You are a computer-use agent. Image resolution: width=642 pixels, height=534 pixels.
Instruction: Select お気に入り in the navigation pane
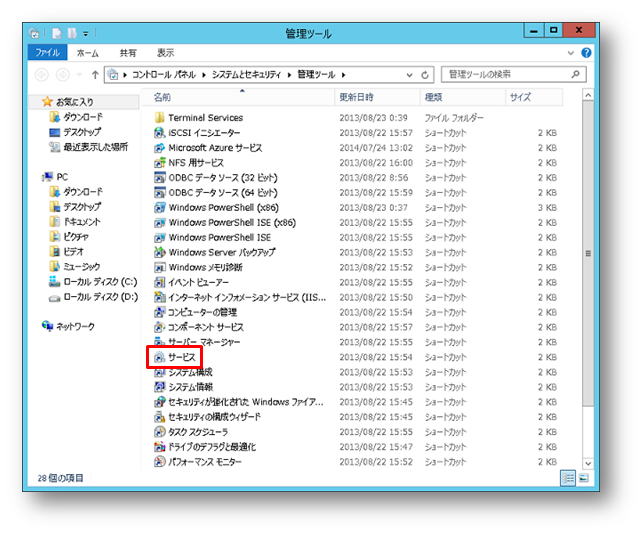(75, 102)
